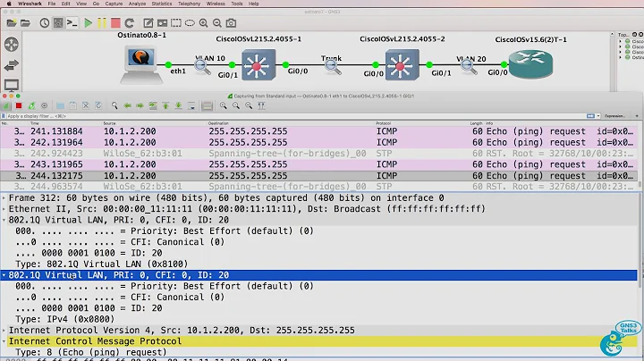
Task: Stop capturing packets in Wireshark
Action: point(19,105)
